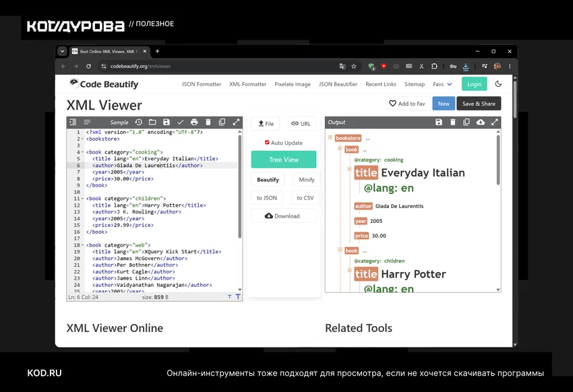Collapse the Everyday Italian title node

349,169
